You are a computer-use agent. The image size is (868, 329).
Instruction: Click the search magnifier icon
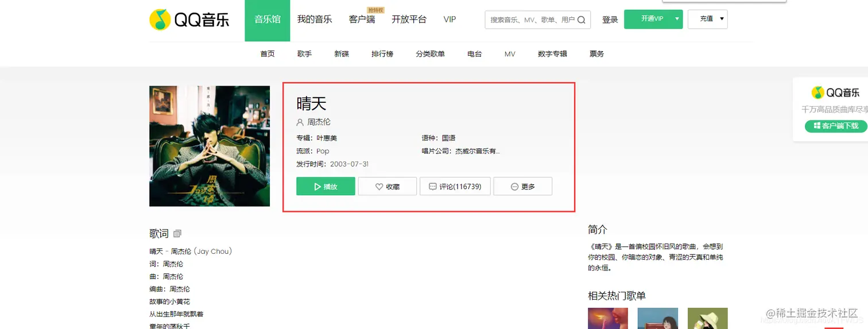point(581,20)
